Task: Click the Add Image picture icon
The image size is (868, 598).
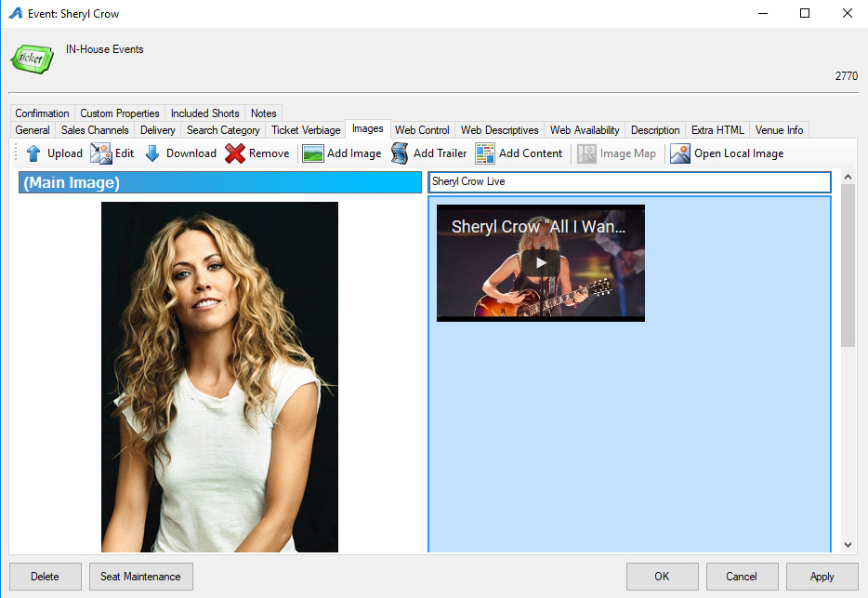Action: (313, 153)
